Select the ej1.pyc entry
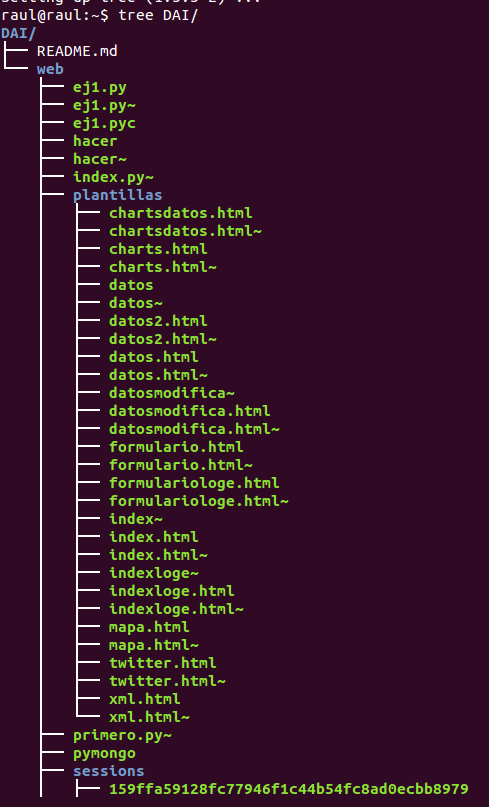The image size is (489, 807). 104,124
